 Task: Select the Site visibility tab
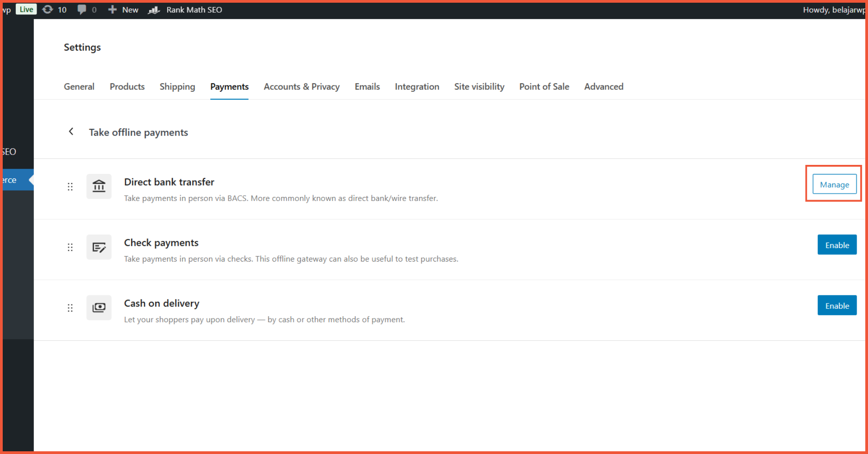tap(479, 86)
